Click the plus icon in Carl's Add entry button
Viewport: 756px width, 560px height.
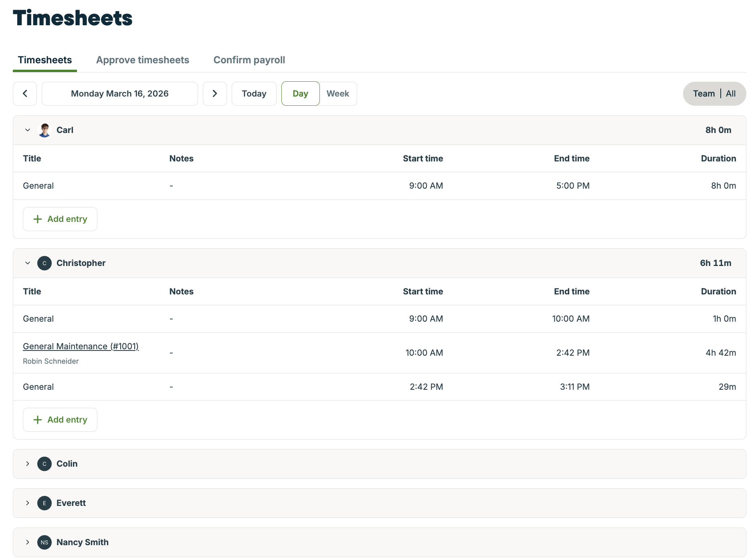[x=38, y=219]
